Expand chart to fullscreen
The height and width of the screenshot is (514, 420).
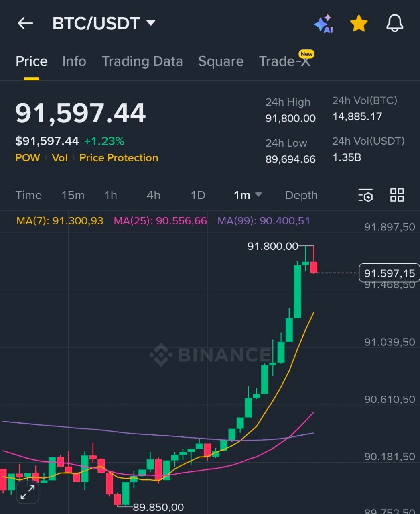(28, 492)
